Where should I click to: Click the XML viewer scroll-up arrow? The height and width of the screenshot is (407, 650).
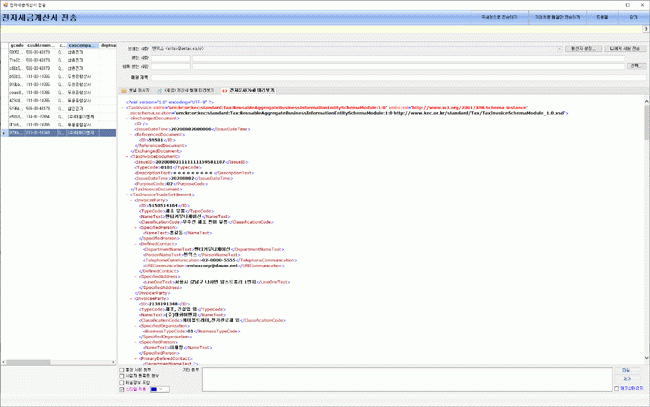tap(646, 101)
